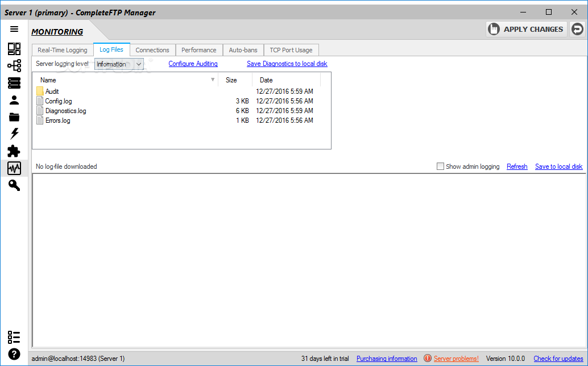The height and width of the screenshot is (366, 588).
Task: Maximize the CompleteFTP Manager window
Action: point(549,12)
